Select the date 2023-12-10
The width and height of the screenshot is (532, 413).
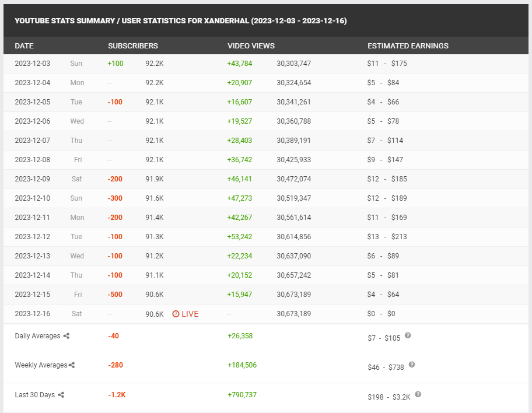coord(33,198)
